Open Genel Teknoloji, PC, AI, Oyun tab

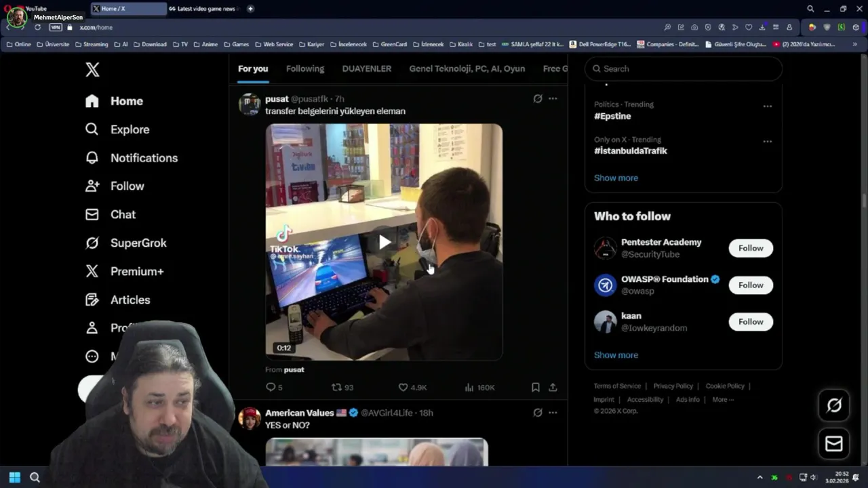(x=467, y=69)
